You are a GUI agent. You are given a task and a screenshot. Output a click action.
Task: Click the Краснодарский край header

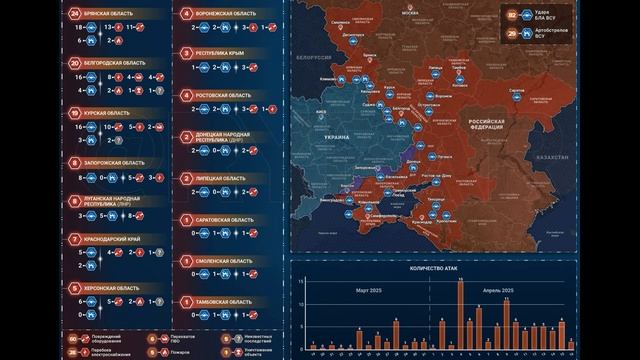tap(112, 239)
